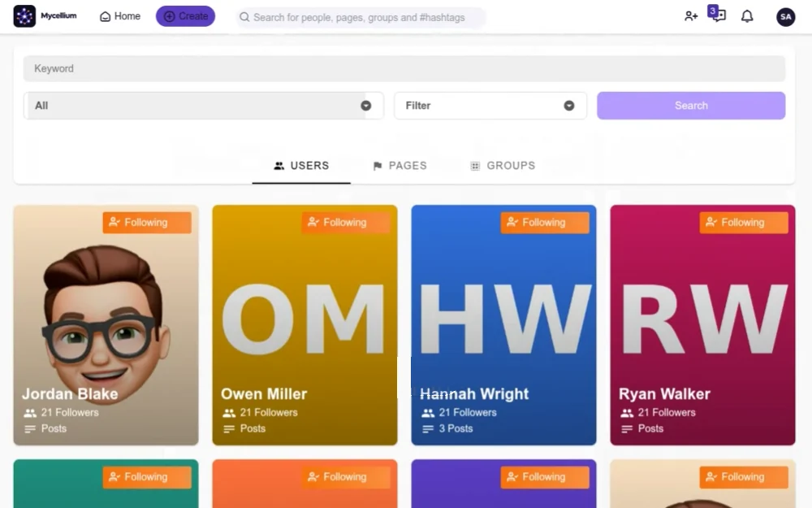The width and height of the screenshot is (812, 508).
Task: Toggle Following on the orange card in second row
Action: (x=345, y=477)
